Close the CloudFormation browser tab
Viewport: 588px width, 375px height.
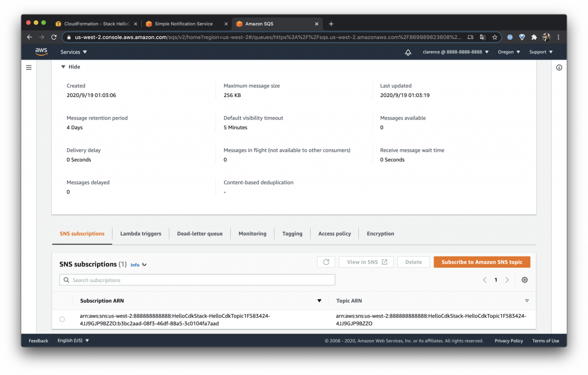tap(136, 24)
